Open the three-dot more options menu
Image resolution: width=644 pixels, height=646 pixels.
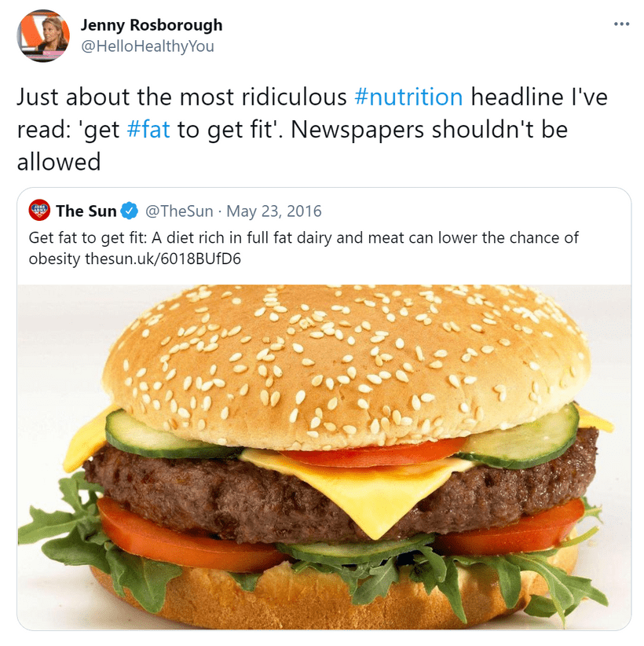tap(621, 24)
